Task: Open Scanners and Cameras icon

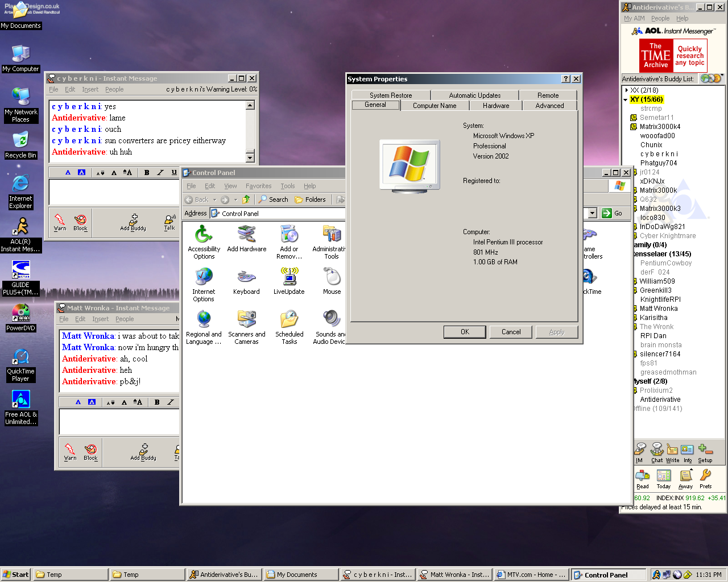Action: (246, 327)
